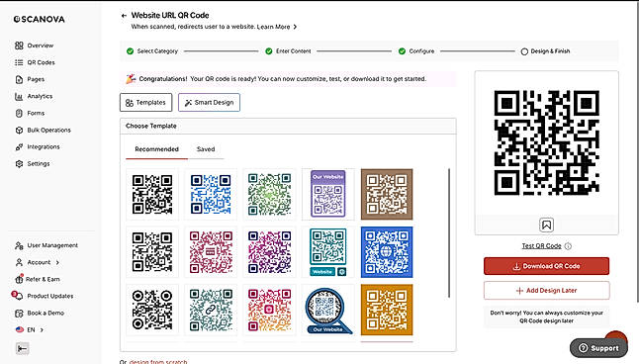Open the Learn More link
The height and width of the screenshot is (364, 639).
click(273, 27)
